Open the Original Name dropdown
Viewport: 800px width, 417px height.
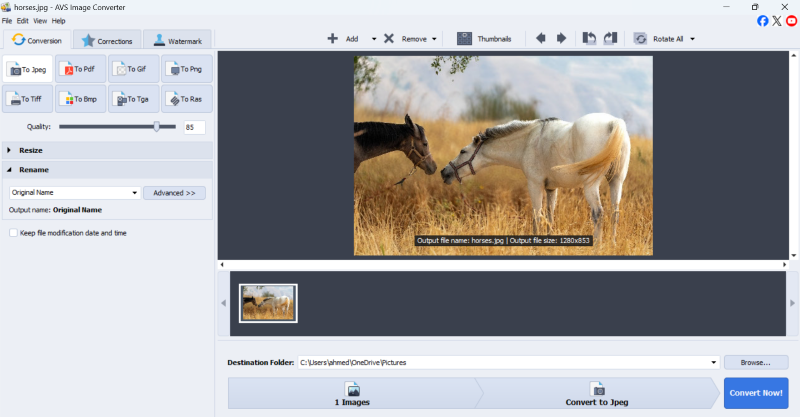pos(134,193)
